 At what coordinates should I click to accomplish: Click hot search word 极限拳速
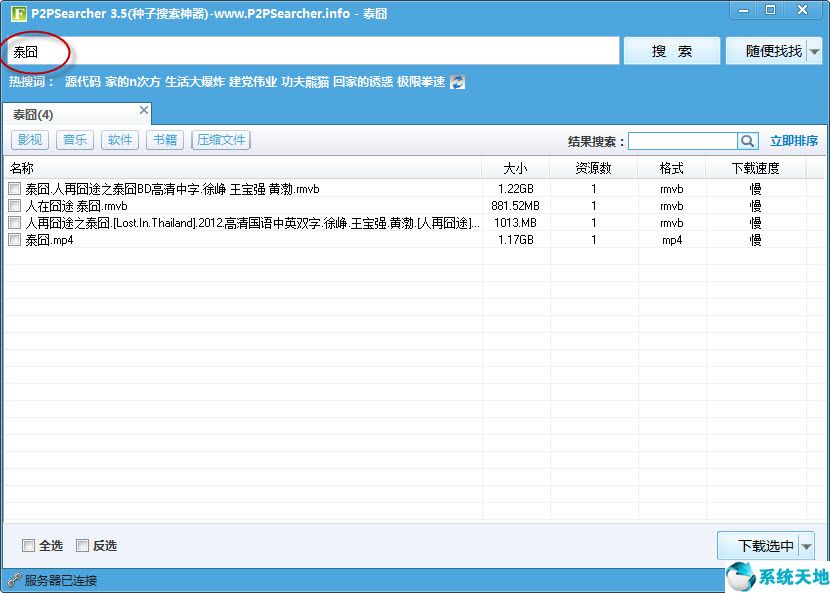[421, 82]
